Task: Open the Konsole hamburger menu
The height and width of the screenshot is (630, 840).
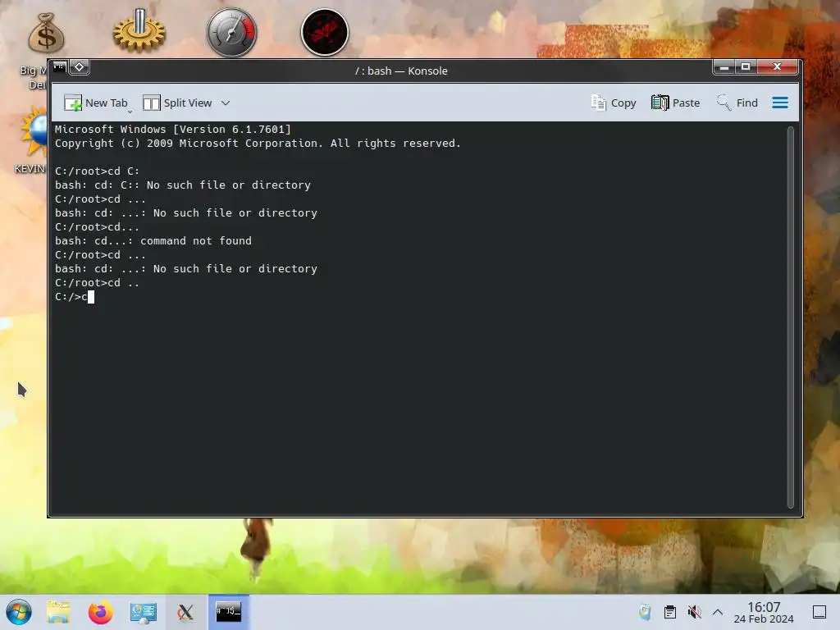Action: point(780,103)
